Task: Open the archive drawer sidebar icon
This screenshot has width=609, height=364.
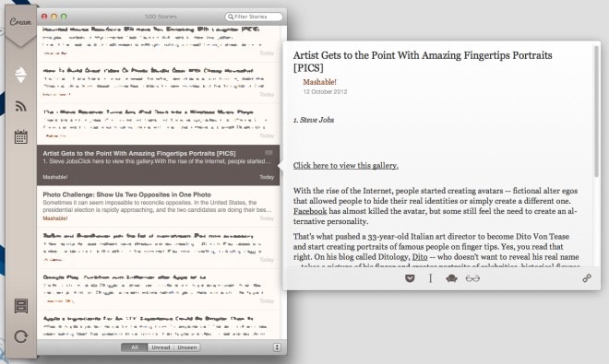Action: click(x=21, y=306)
